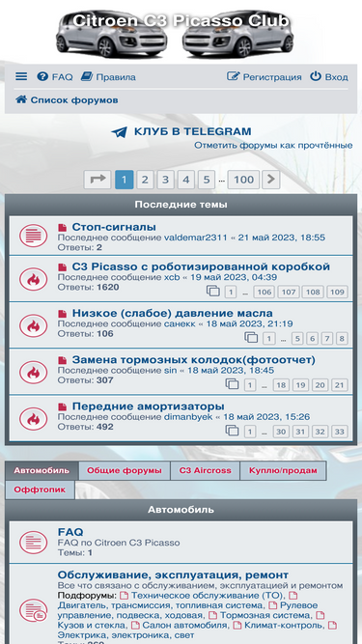Select the Автомобиль tab
Image resolution: width=362 pixels, height=644 pixels.
pyautogui.click(x=42, y=470)
